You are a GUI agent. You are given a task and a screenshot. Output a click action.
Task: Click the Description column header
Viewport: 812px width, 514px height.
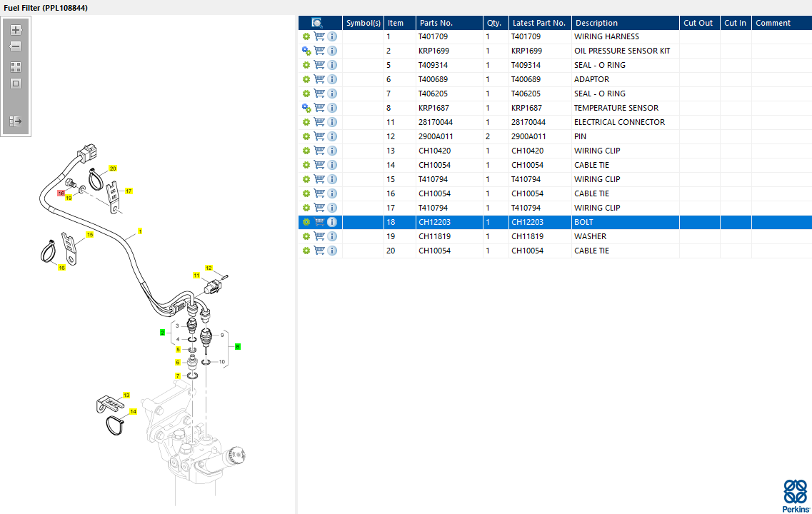626,23
